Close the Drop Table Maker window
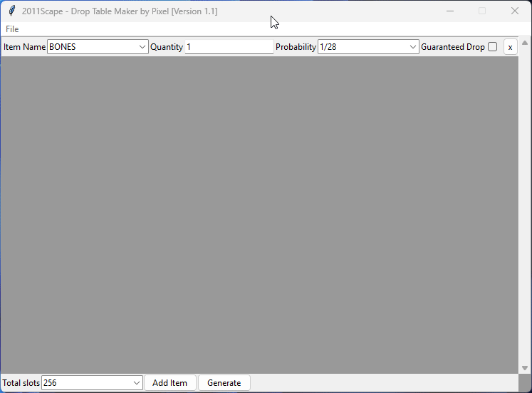Viewport: 532px width, 393px height. 515,11
